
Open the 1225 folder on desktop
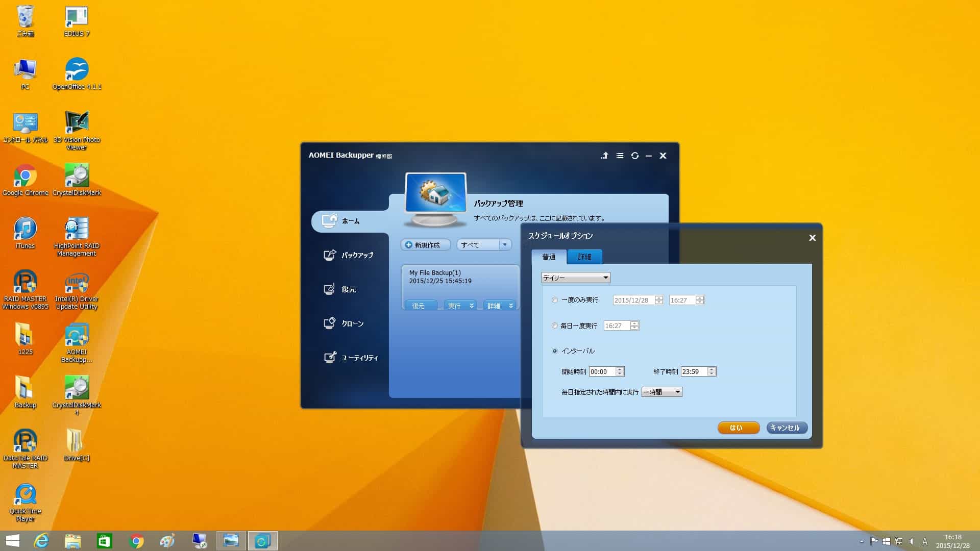(x=26, y=339)
